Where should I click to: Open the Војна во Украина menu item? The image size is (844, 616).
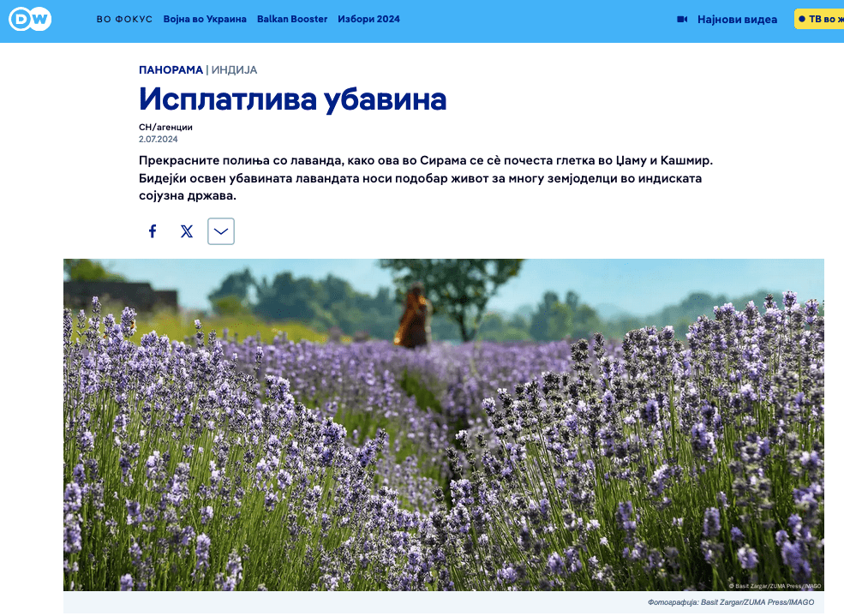pos(205,19)
